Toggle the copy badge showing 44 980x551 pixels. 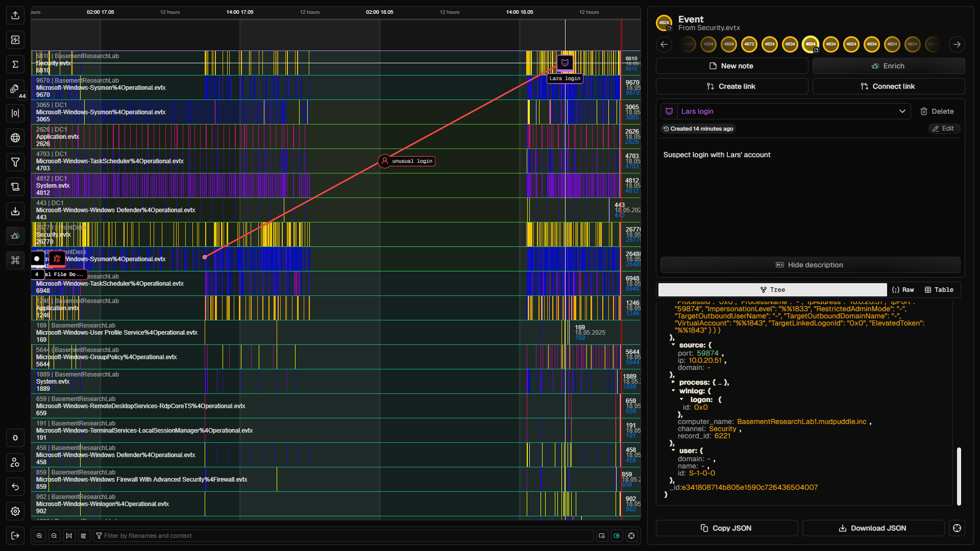[15, 89]
